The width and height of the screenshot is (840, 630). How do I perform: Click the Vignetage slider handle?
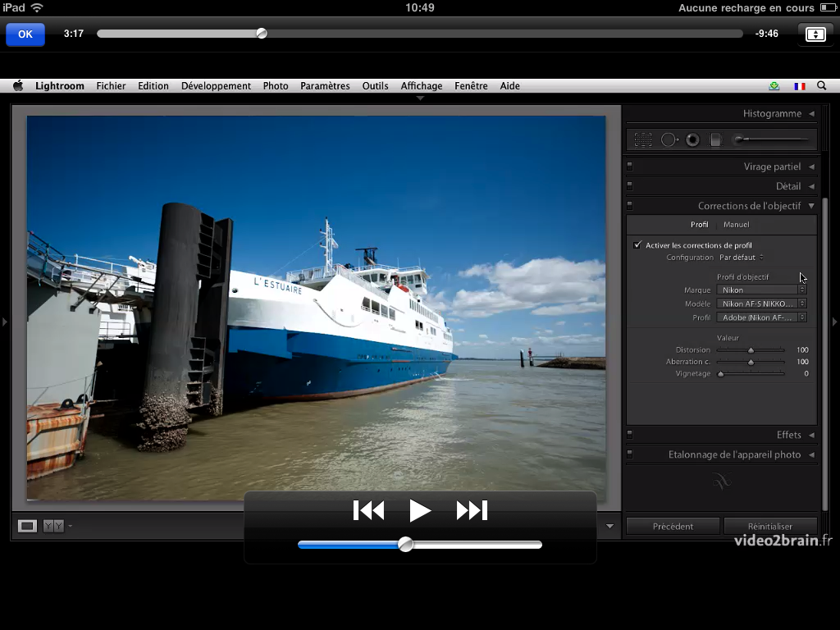721,374
